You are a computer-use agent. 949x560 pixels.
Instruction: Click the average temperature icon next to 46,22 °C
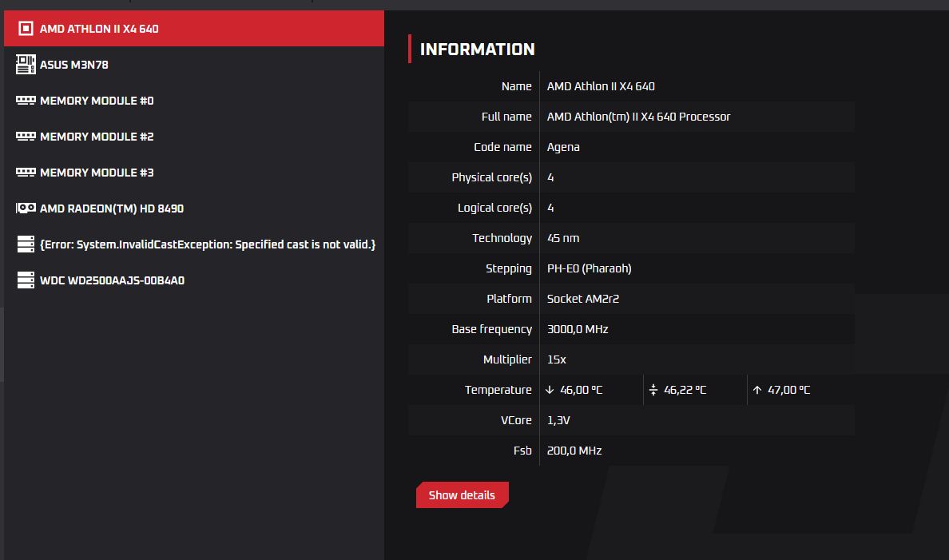(653, 390)
